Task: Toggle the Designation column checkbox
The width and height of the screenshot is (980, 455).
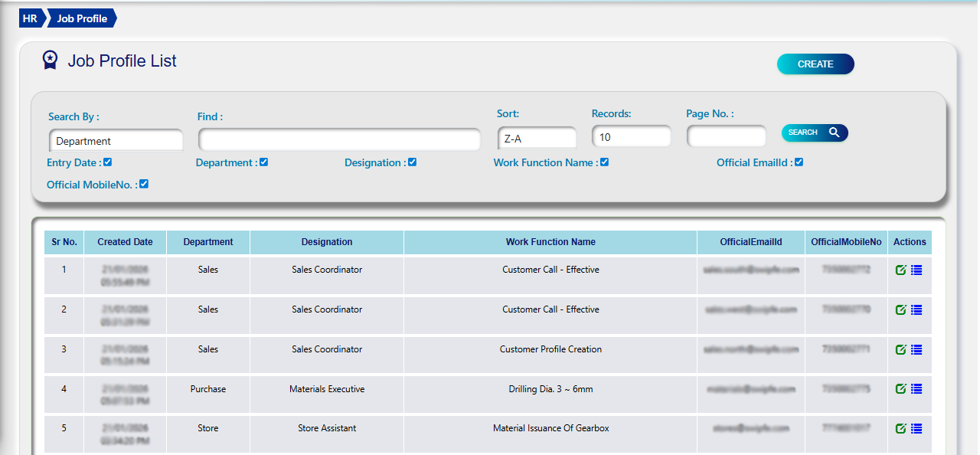Action: (412, 162)
